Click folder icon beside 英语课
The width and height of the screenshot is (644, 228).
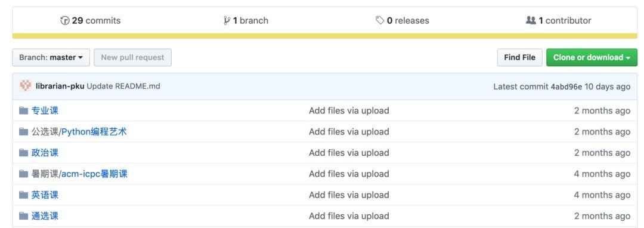tap(23, 195)
